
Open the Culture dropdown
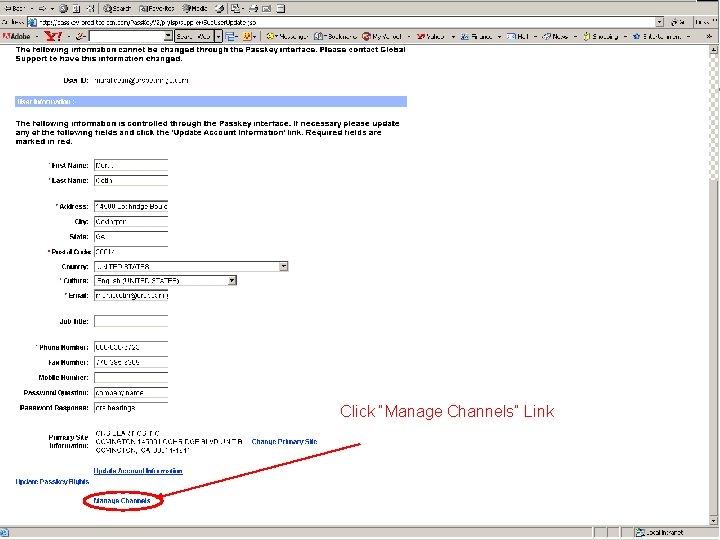coord(165,281)
